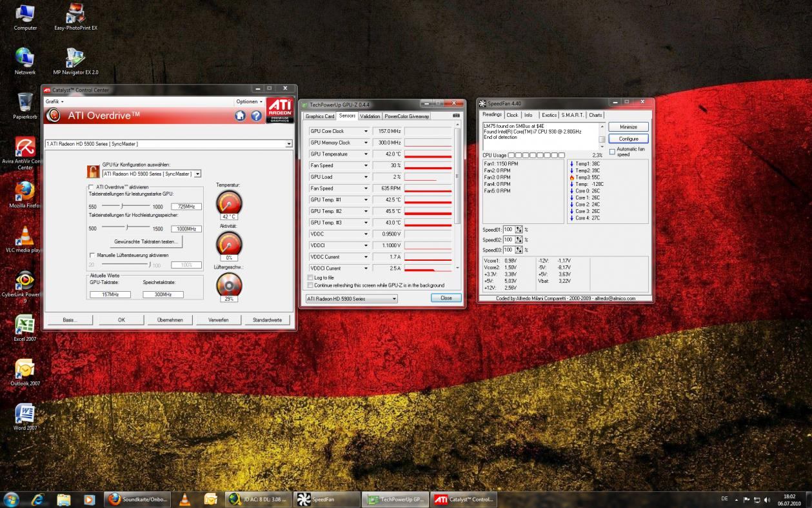Click the volume speaker tray icon
The width and height of the screenshot is (812, 508).
(767, 500)
